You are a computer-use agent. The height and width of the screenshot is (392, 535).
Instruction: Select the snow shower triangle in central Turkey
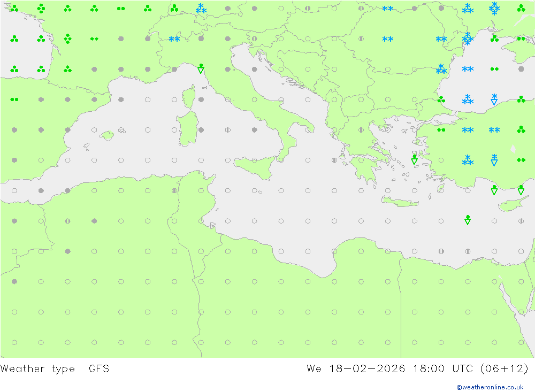pyautogui.click(x=494, y=160)
